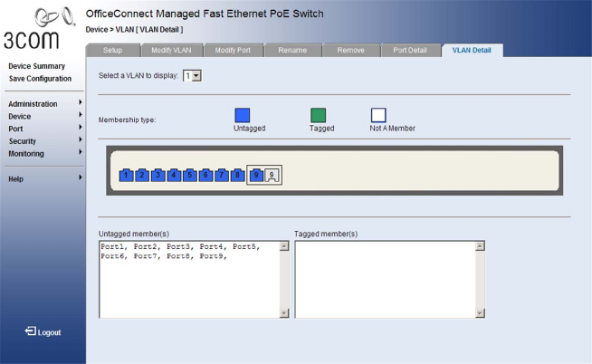
Task: Click Untagged members scrollbar up arrow
Action: point(284,246)
